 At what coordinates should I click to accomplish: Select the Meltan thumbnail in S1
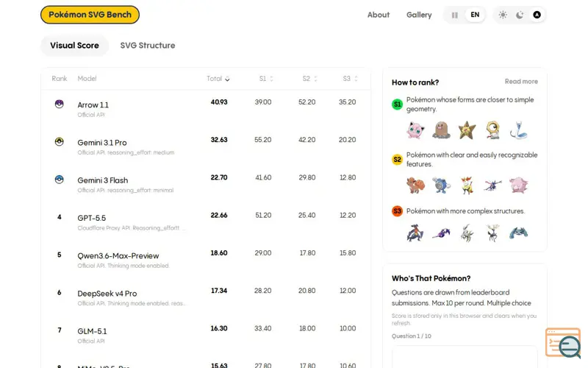[x=492, y=130]
